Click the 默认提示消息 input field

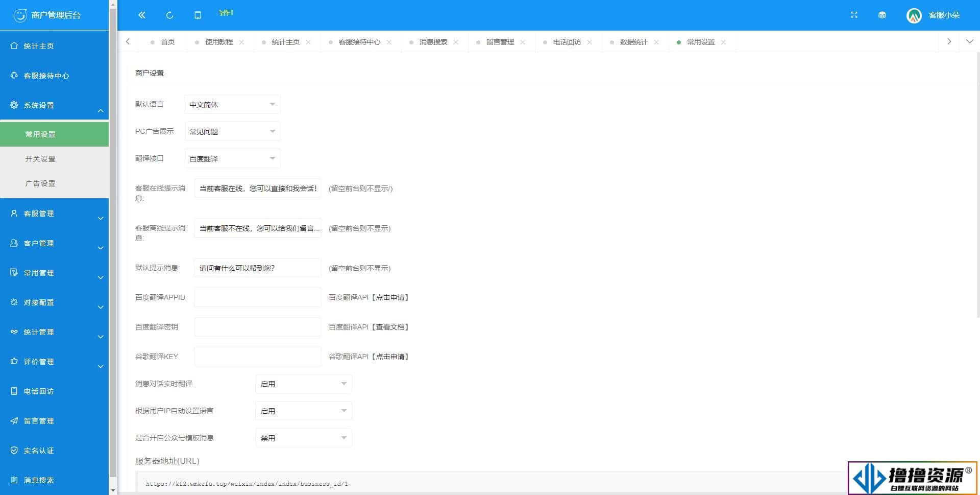(257, 268)
